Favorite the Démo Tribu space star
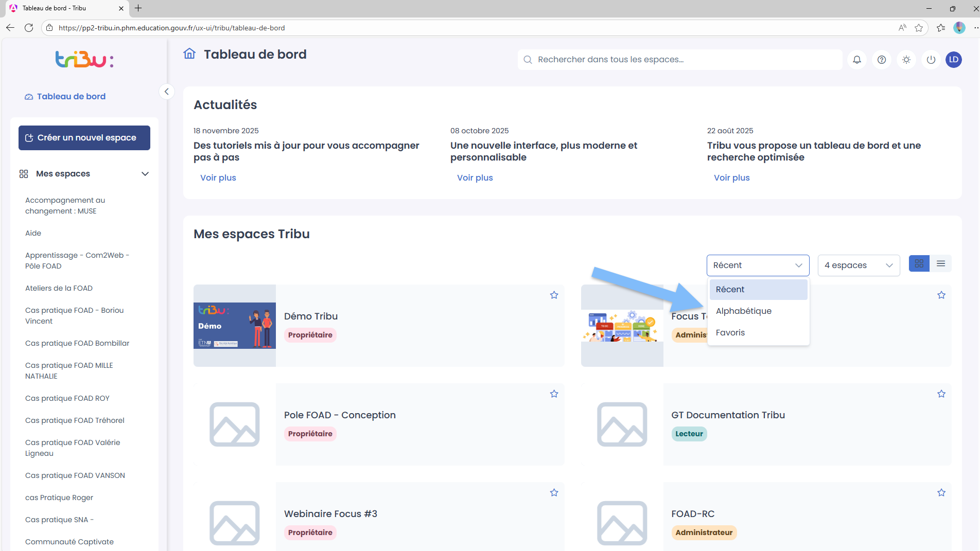Viewport: 980px width, 551px height. (x=554, y=295)
